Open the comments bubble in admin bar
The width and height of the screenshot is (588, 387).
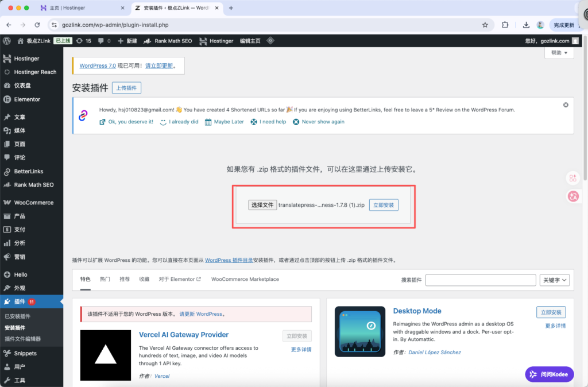point(105,41)
